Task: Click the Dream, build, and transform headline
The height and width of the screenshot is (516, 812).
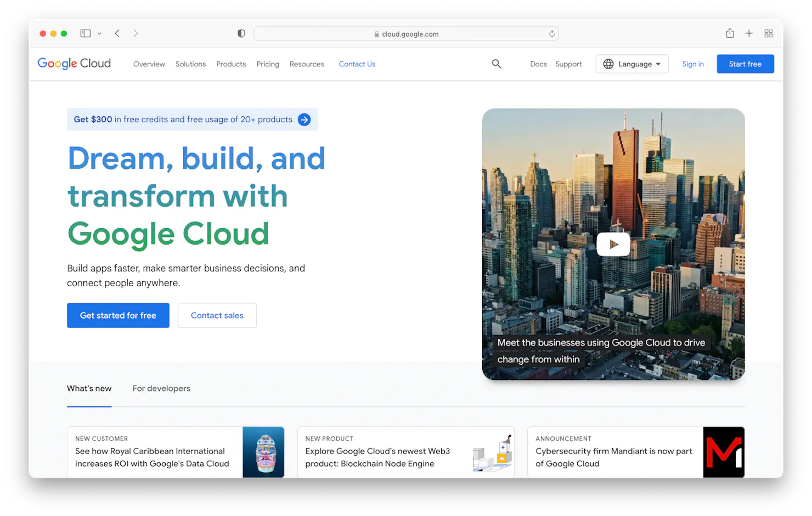Action: coord(196,196)
